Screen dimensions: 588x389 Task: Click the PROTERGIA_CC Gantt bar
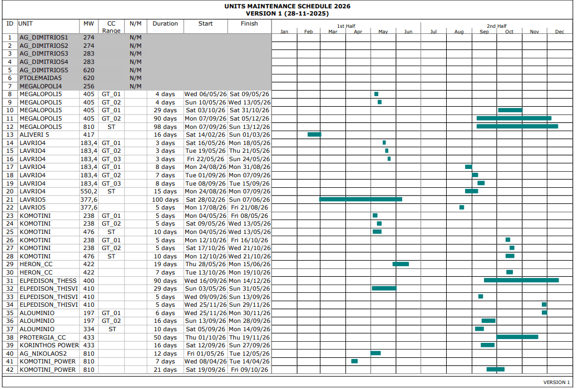(517, 337)
